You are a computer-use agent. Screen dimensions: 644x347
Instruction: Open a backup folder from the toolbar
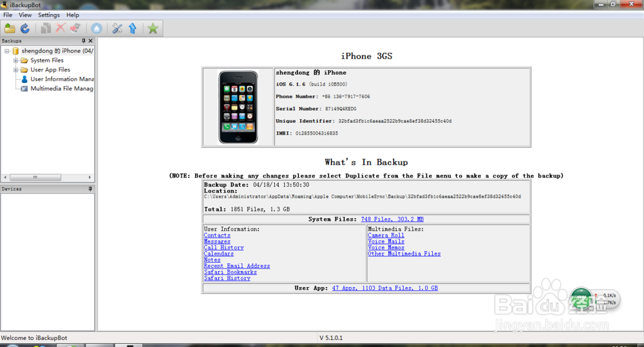coord(10,28)
